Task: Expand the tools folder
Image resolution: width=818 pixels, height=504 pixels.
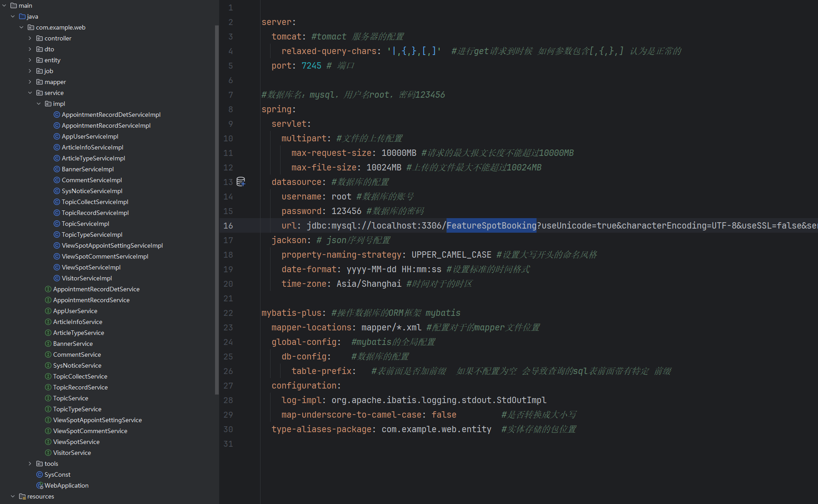Action: pos(30,464)
